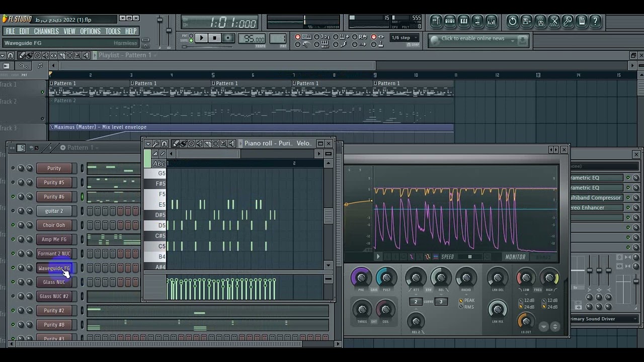Select the playback speaker tool in Playlist toolbar

86,55
